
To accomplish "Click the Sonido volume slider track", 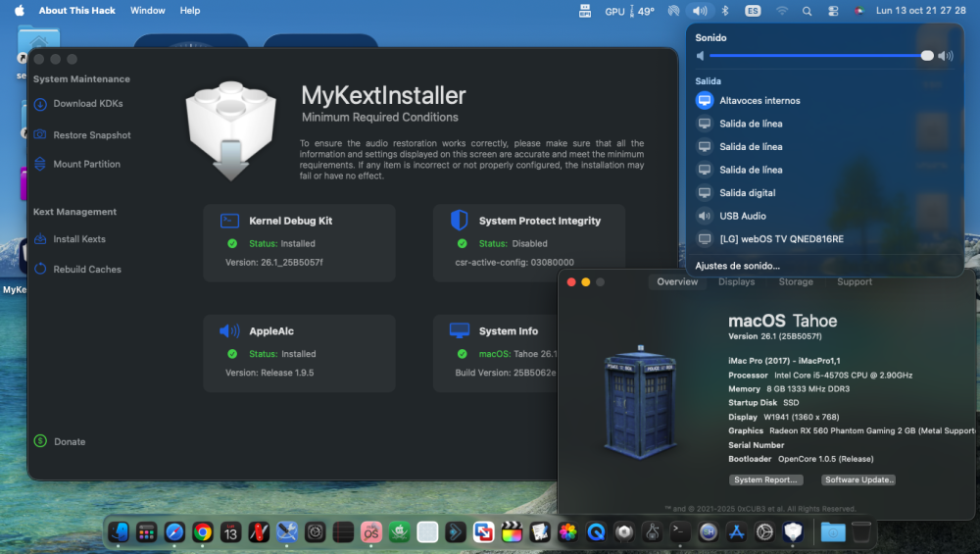I will pyautogui.click(x=821, y=56).
